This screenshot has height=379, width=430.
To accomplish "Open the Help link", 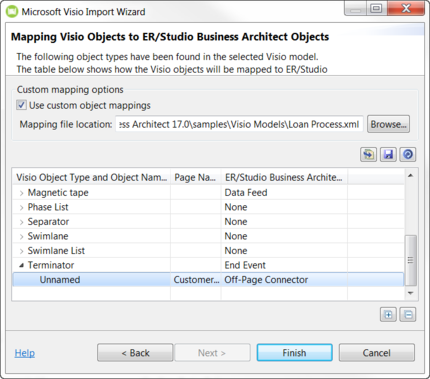I will click(x=25, y=353).
